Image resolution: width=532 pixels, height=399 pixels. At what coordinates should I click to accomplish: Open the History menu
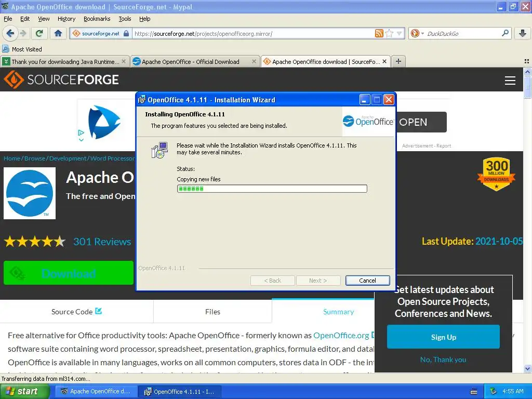pos(66,19)
